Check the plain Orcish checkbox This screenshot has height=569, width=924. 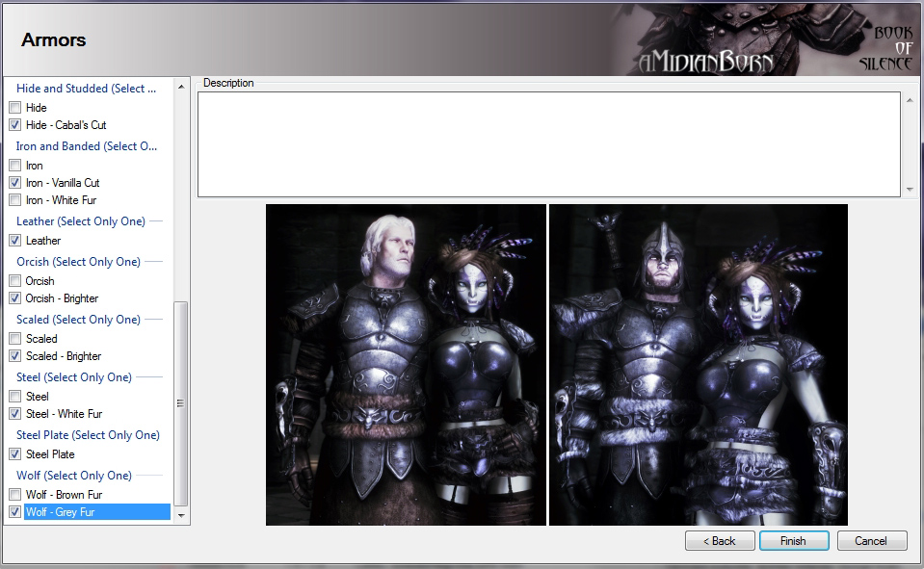click(x=15, y=281)
